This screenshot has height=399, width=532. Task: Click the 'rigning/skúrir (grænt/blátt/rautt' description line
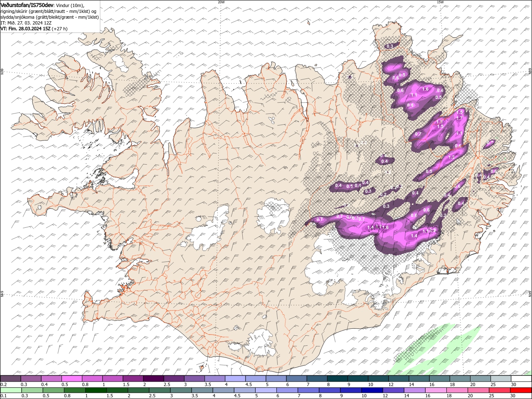click(x=49, y=11)
